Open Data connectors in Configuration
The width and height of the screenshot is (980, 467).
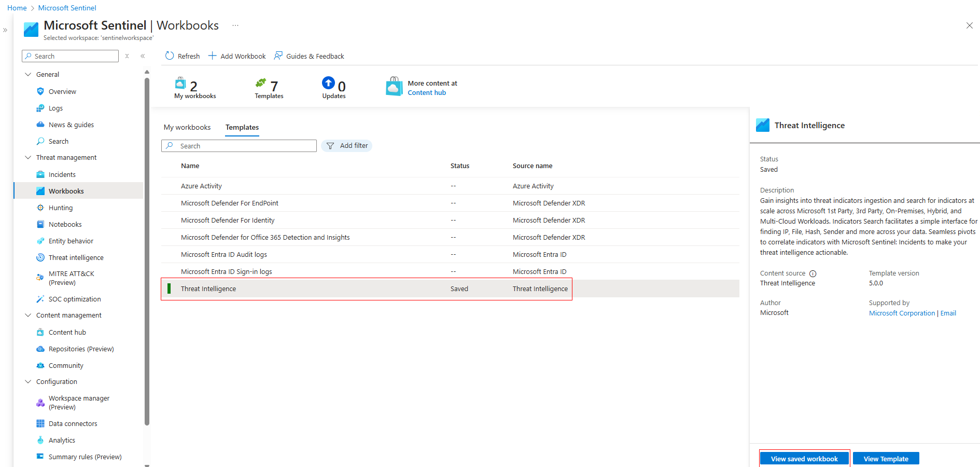tap(73, 423)
